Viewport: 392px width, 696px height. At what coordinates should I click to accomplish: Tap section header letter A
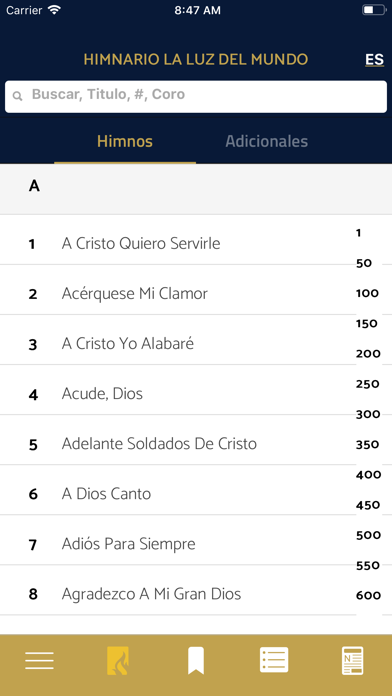(x=34, y=186)
